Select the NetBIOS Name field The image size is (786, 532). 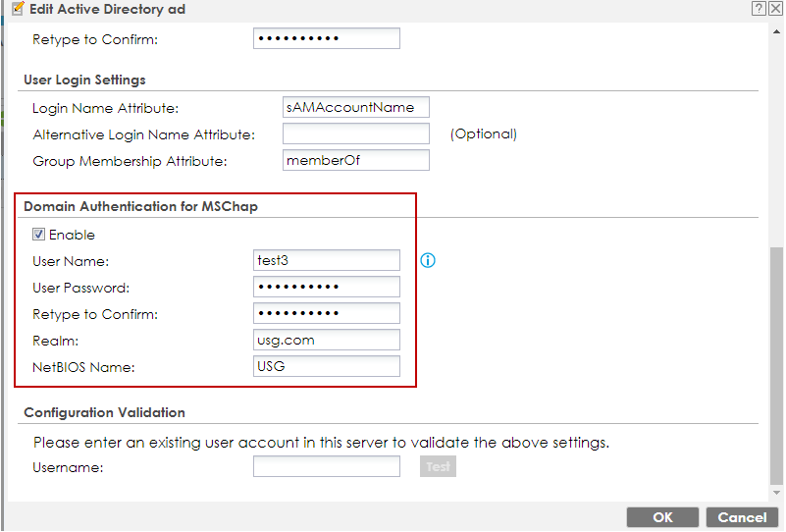click(x=326, y=366)
